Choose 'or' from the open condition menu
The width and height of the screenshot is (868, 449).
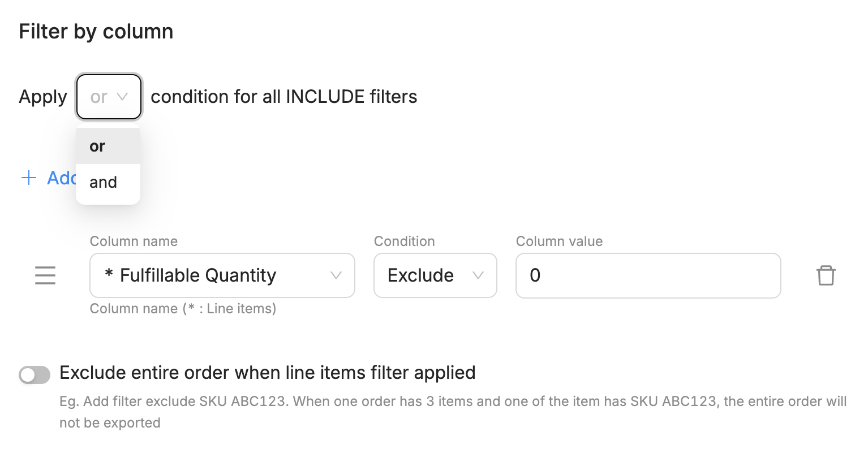coord(108,146)
